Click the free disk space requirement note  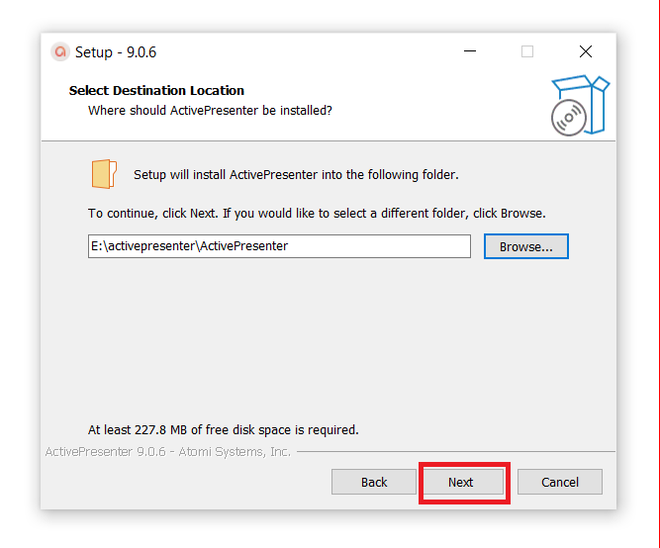223,430
